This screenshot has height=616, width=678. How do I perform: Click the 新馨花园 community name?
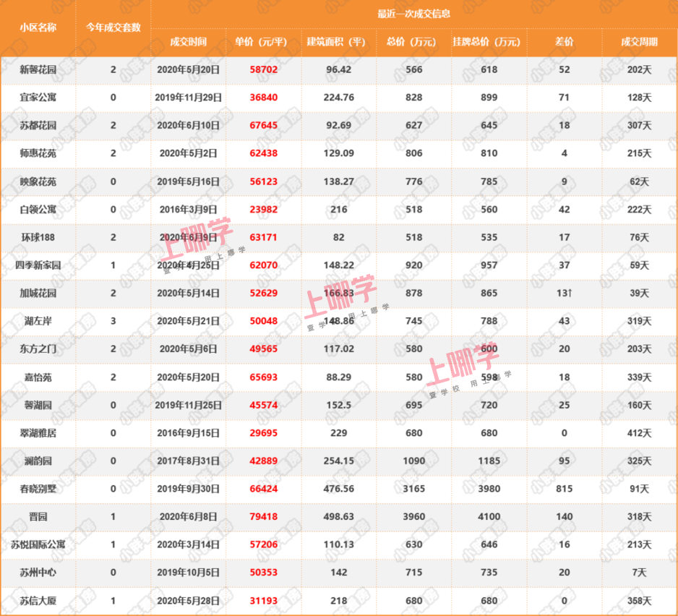pos(38,69)
